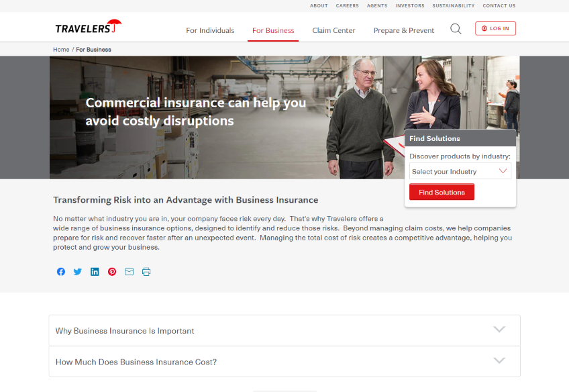This screenshot has height=392, width=569.
Task: Open the CONTACT US link
Action: tap(499, 6)
